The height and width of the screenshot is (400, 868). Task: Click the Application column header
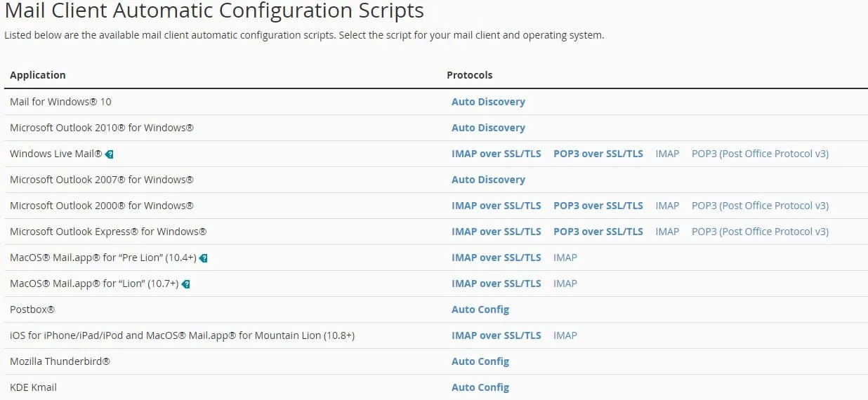click(38, 75)
